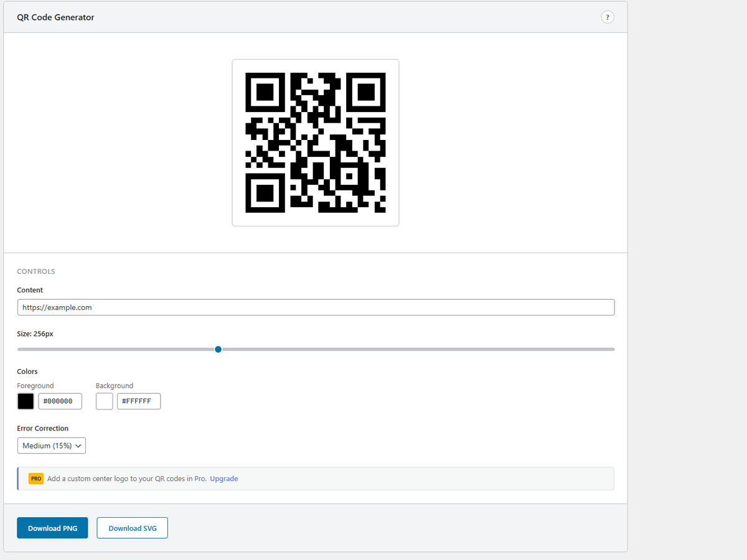Edit the background hex value #FFFFFF

tap(138, 401)
